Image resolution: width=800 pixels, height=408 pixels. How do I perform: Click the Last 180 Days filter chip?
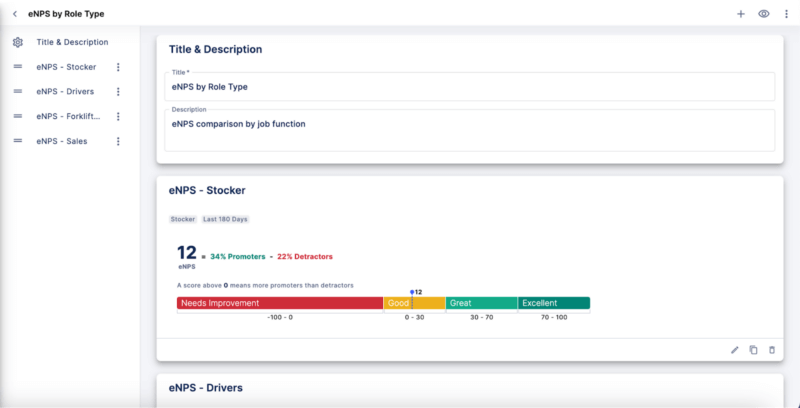[225, 219]
